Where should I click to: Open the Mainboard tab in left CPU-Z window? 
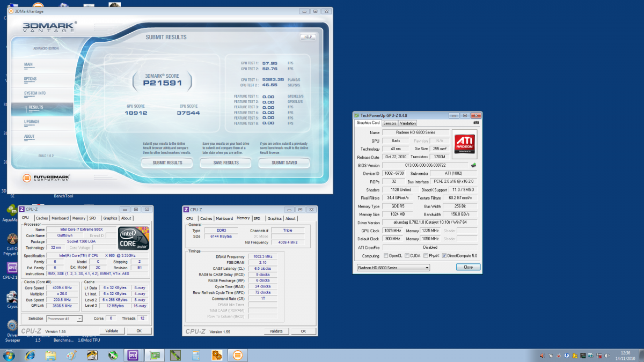[60, 218]
